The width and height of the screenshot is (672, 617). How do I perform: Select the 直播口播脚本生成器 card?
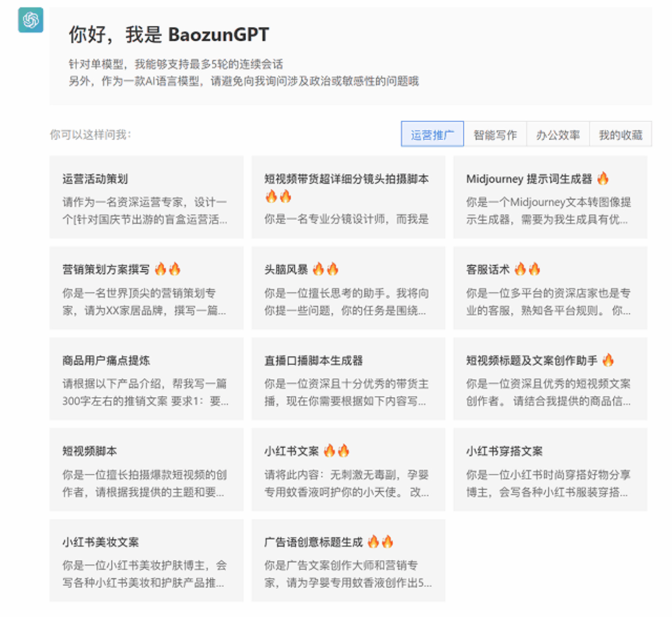(x=348, y=379)
